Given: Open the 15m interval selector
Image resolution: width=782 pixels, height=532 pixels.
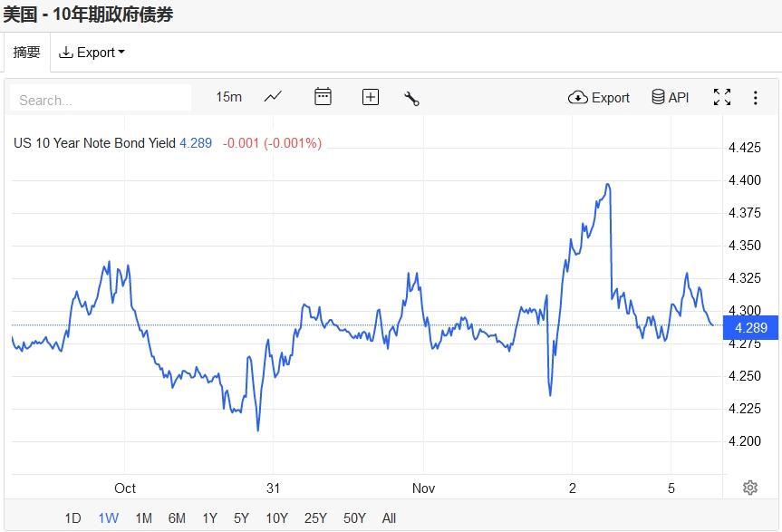Looking at the screenshot, I should point(228,97).
